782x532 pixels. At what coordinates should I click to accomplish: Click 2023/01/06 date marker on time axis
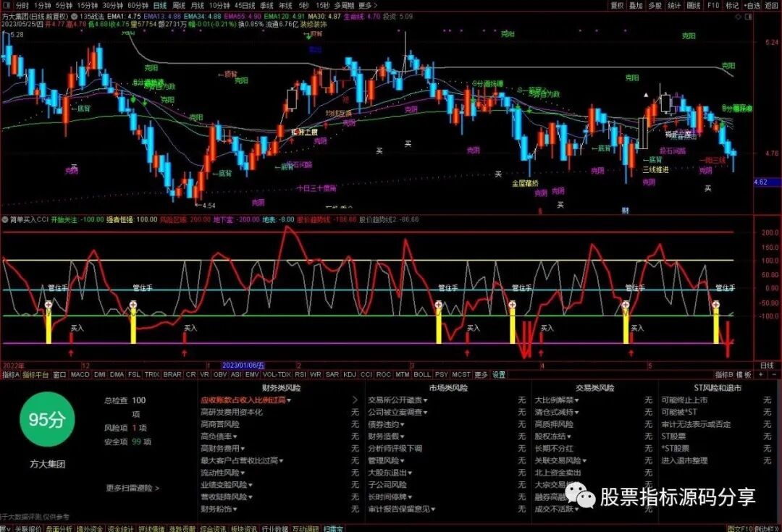243,366
